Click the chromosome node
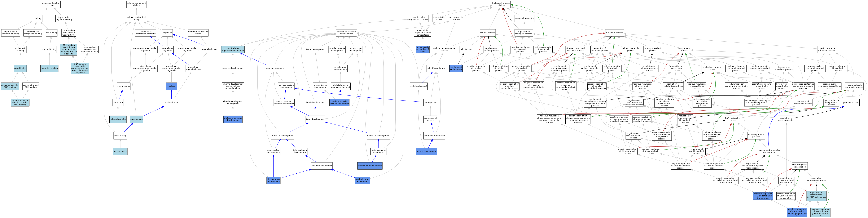The height and width of the screenshot is (218, 868). [x=124, y=86]
